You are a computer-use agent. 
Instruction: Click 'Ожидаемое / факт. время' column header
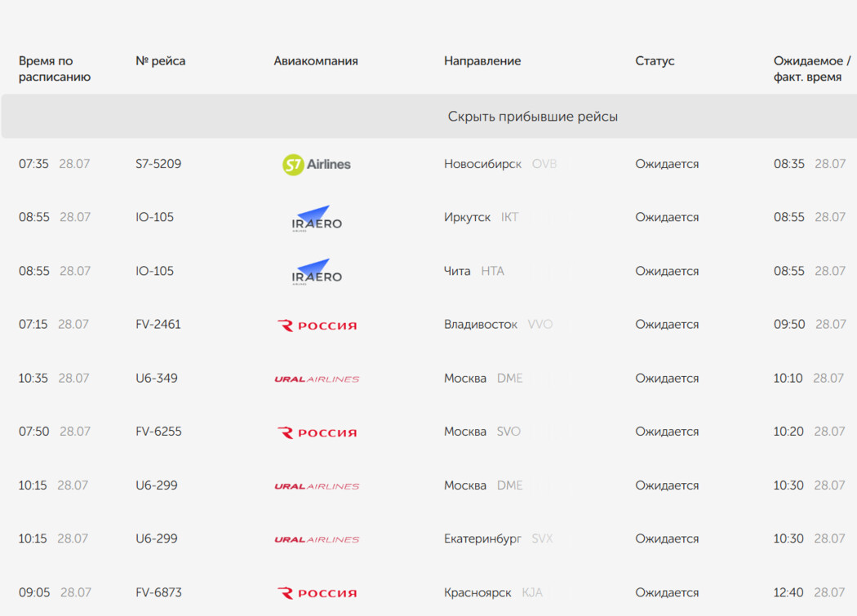click(811, 69)
